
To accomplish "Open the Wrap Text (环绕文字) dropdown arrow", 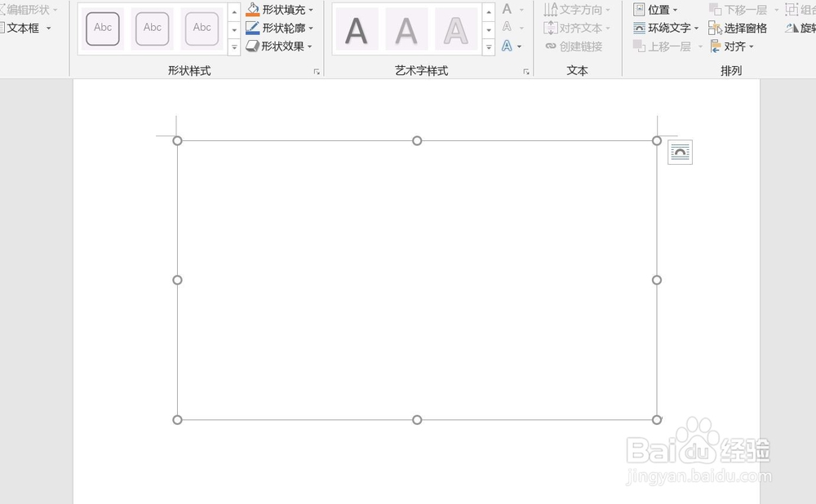I will point(696,29).
